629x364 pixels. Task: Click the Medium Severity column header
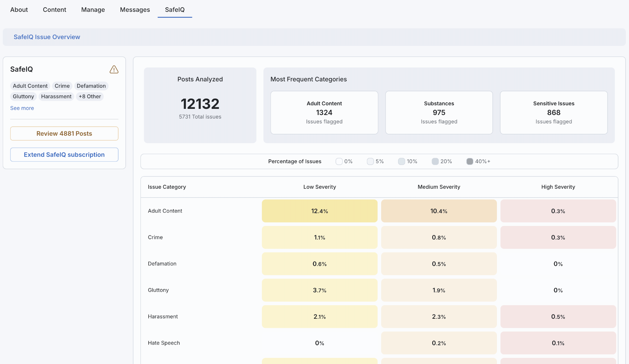439,187
